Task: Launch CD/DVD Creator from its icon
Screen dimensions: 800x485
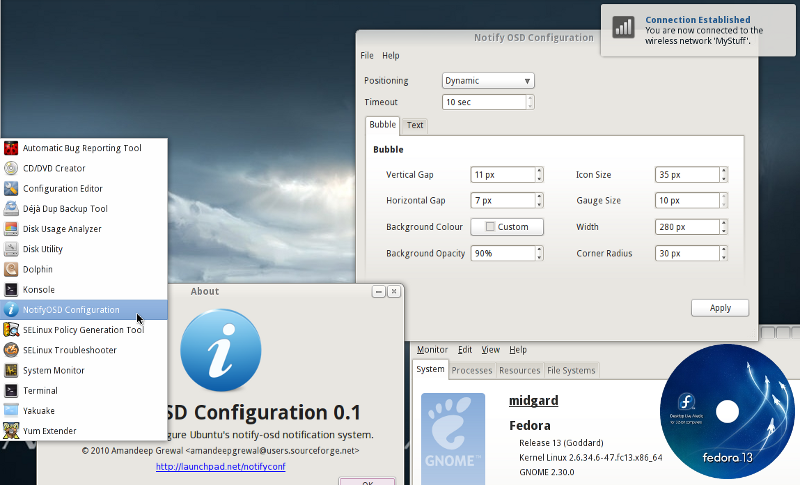Action: tap(11, 168)
